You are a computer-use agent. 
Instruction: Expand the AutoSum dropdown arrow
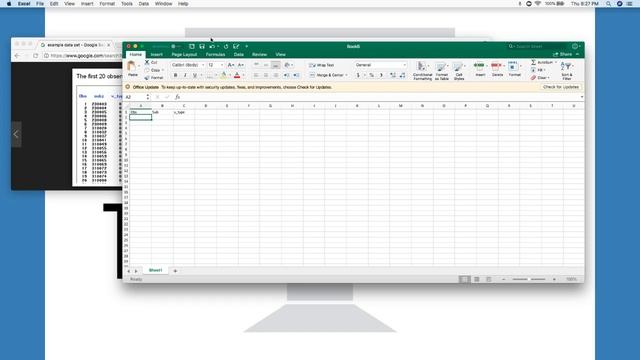coord(556,62)
